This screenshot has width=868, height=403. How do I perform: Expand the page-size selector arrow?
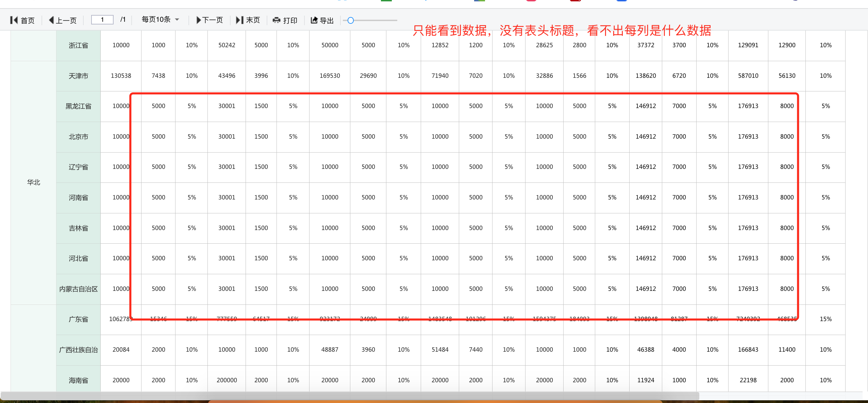click(x=177, y=19)
